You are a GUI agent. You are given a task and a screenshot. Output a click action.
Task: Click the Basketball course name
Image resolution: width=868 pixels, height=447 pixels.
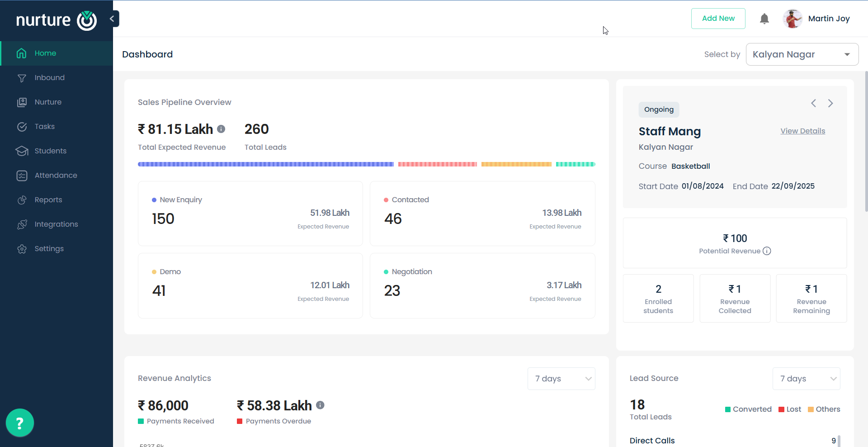pos(690,166)
